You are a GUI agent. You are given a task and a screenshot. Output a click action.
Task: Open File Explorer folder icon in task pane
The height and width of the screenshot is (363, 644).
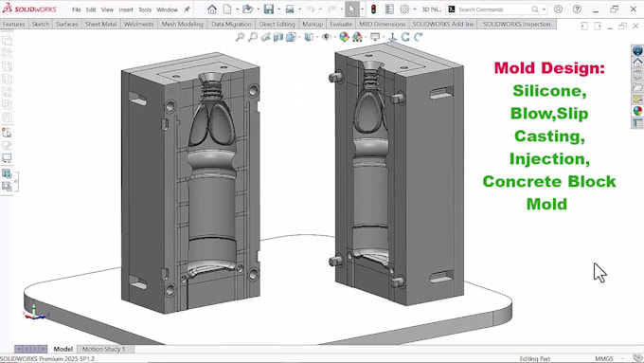click(637, 87)
